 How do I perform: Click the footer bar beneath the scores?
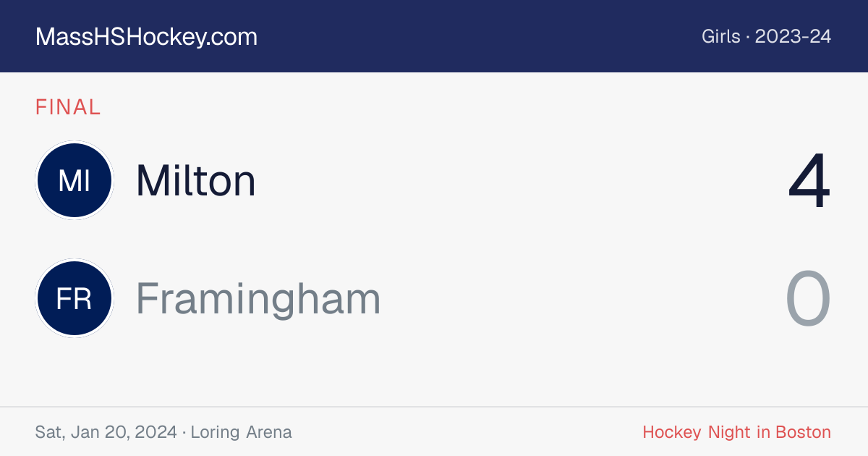(x=434, y=431)
